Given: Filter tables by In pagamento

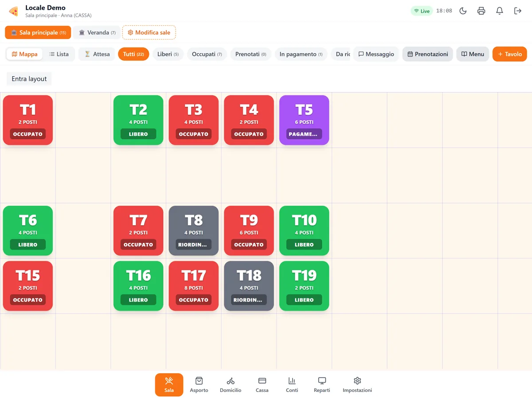Looking at the screenshot, I should 301,54.
